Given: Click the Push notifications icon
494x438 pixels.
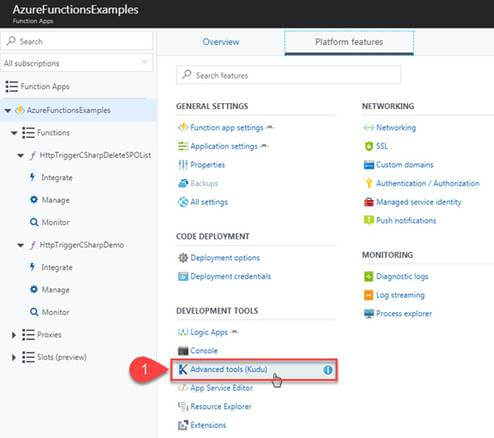Looking at the screenshot, I should [x=369, y=220].
